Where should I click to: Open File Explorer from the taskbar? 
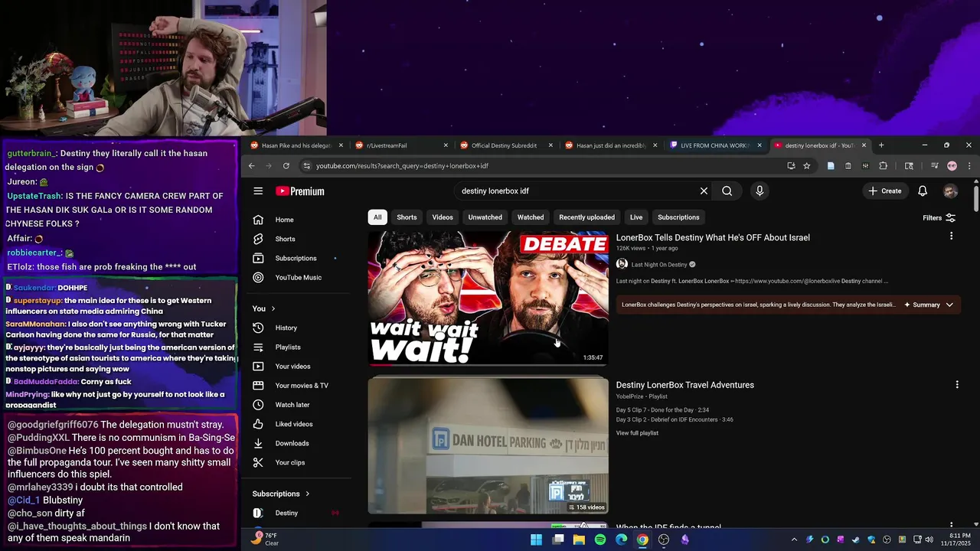point(580,540)
